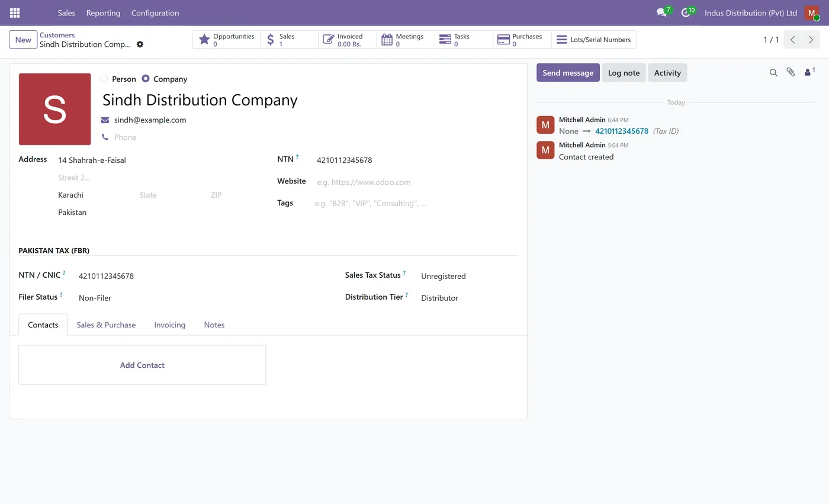Click Send message button

568,73
